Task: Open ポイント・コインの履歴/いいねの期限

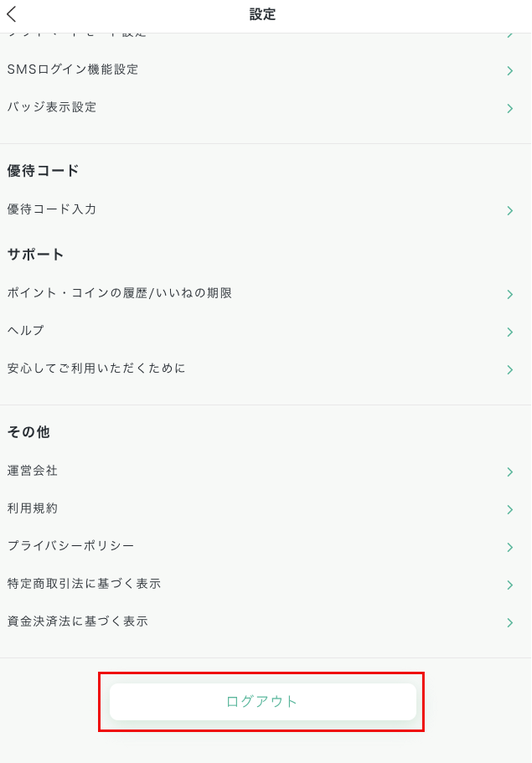Action: point(120,293)
